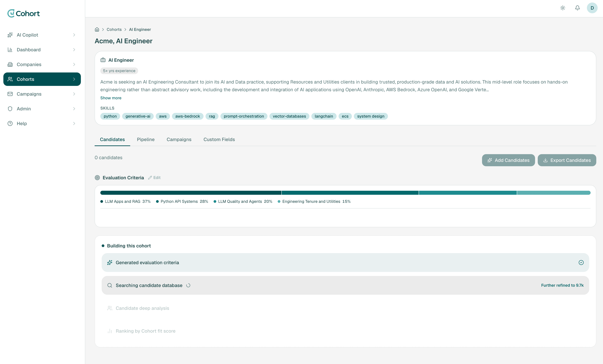
Task: Expand the Dashboard chevron
Action: (74, 50)
